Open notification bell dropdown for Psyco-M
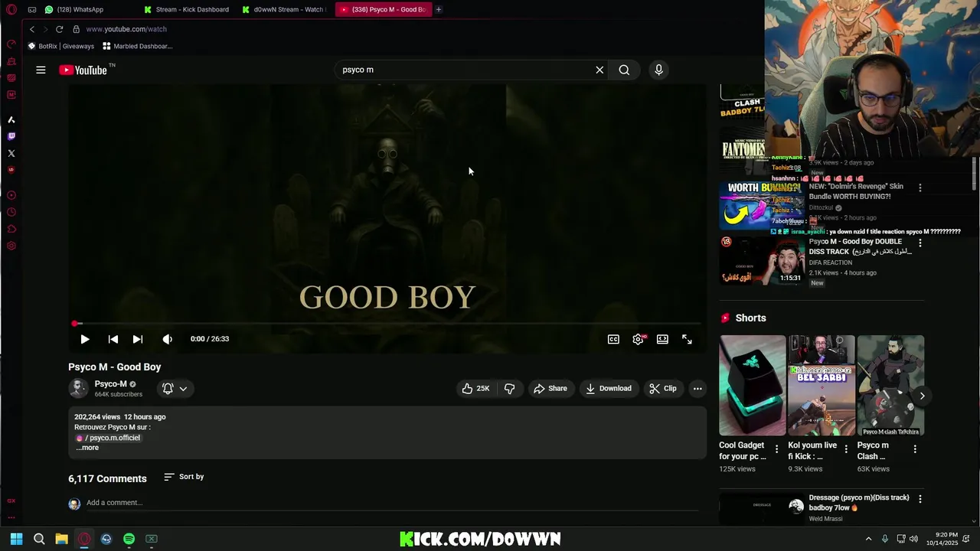 [x=175, y=389]
